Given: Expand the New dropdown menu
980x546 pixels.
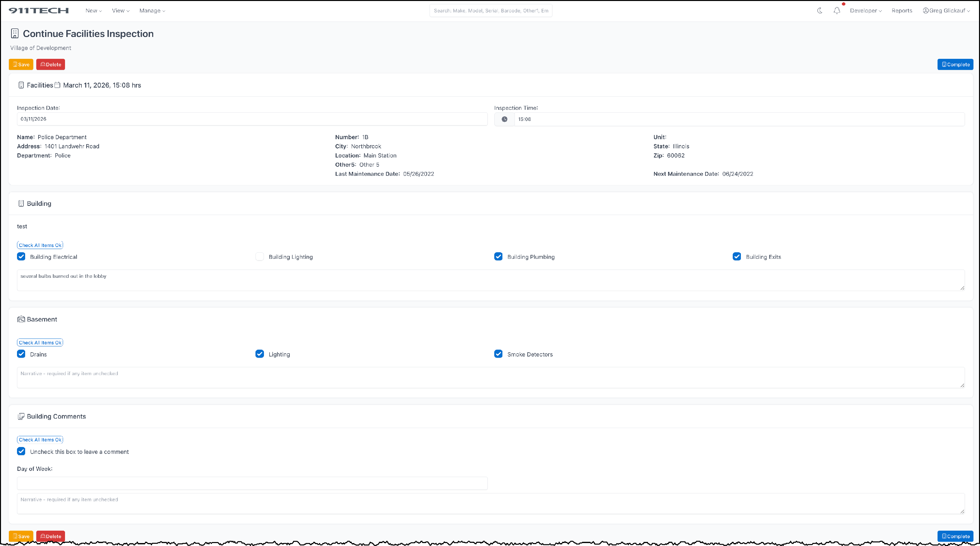Looking at the screenshot, I should [93, 11].
